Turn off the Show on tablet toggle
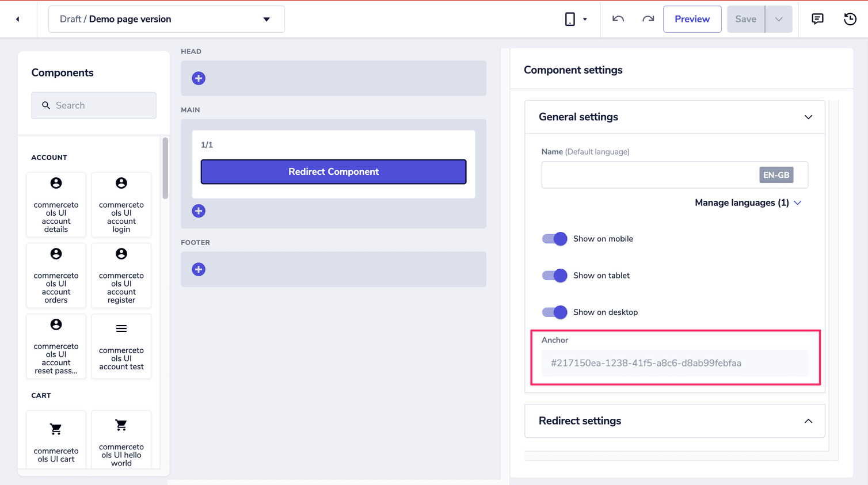This screenshot has width=868, height=485. (x=554, y=276)
